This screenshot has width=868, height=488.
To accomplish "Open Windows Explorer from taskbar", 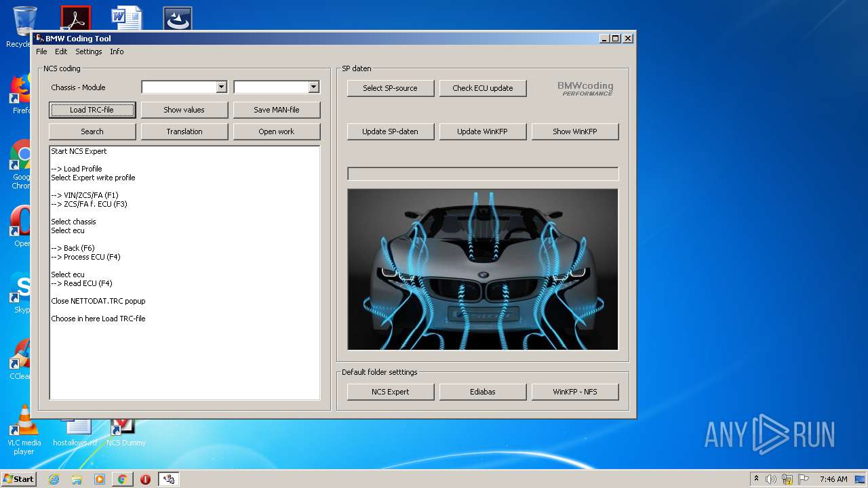I will pos(77,479).
